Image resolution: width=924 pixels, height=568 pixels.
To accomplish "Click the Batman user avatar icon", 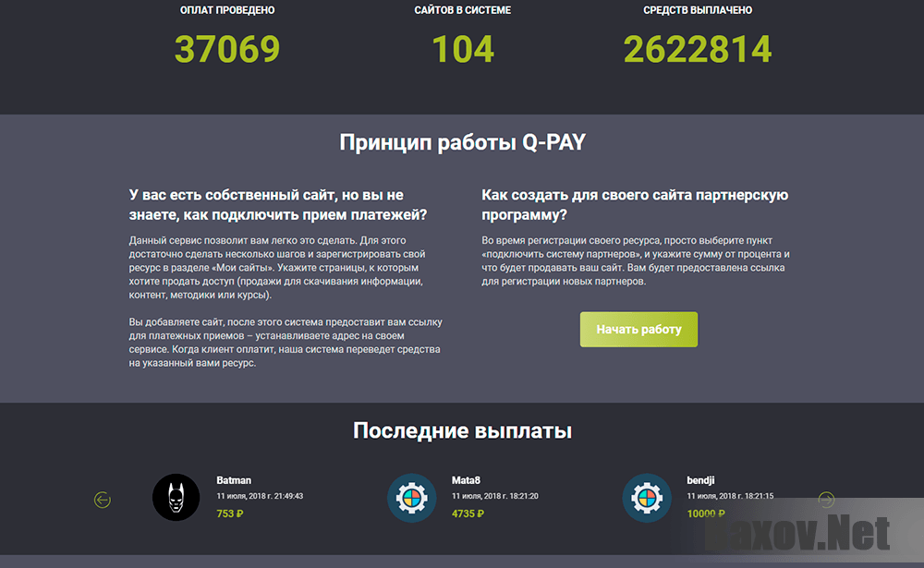I will tap(176, 497).
